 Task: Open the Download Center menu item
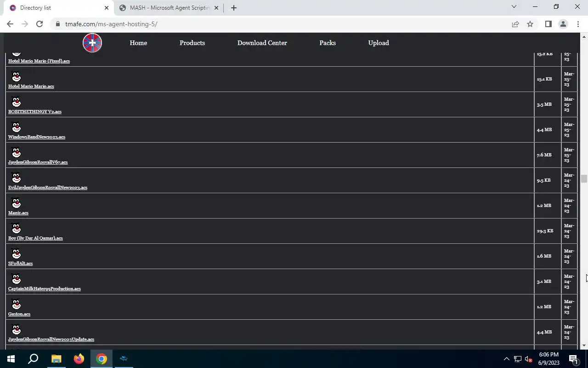coord(262,43)
